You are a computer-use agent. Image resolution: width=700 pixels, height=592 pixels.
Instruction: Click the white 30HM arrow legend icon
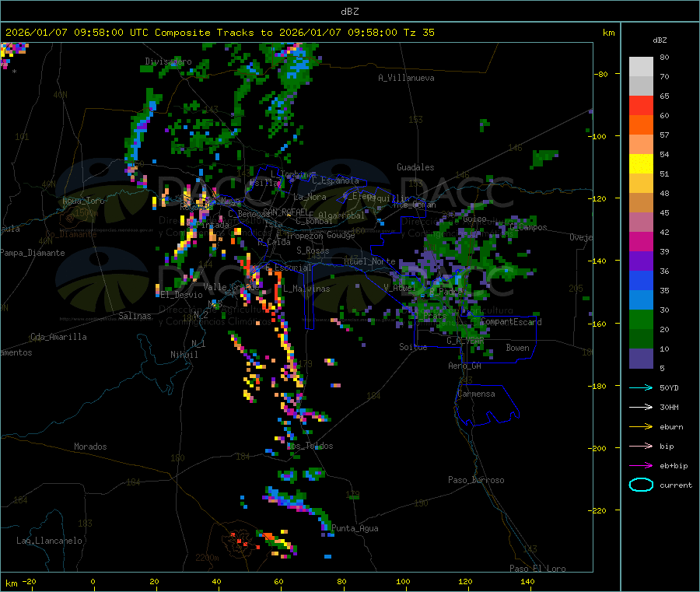pyautogui.click(x=641, y=407)
